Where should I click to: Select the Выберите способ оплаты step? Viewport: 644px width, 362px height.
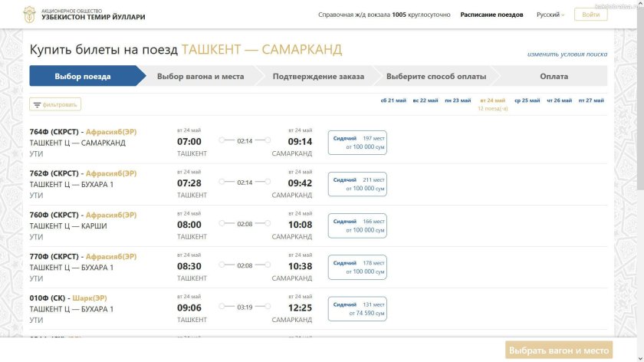tap(436, 77)
